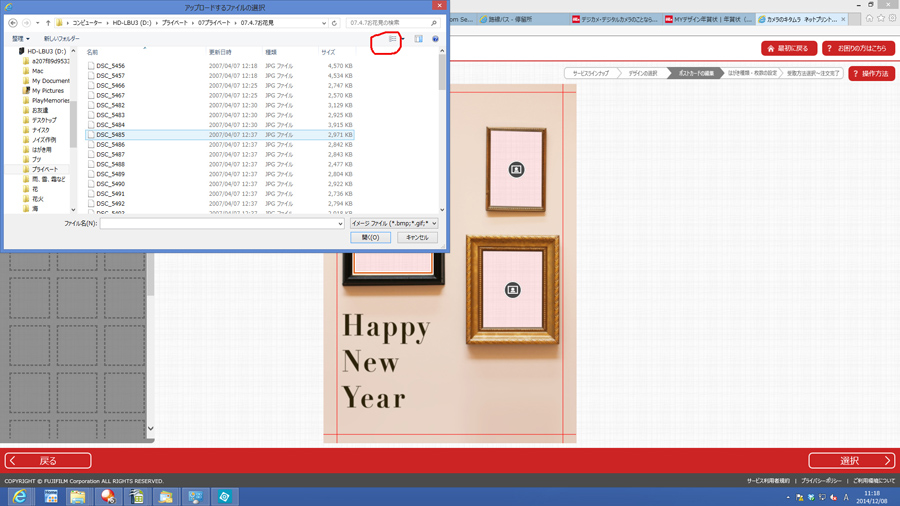Expand the image file type filter dropdown

pyautogui.click(x=394, y=224)
